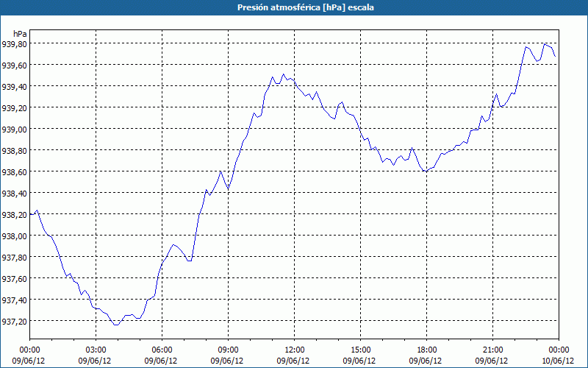
Task: Click the 'hPa' unit label
Action: pyautogui.click(x=20, y=34)
